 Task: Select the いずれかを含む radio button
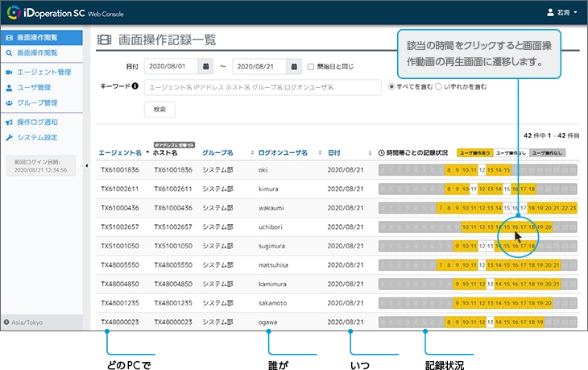[x=439, y=86]
